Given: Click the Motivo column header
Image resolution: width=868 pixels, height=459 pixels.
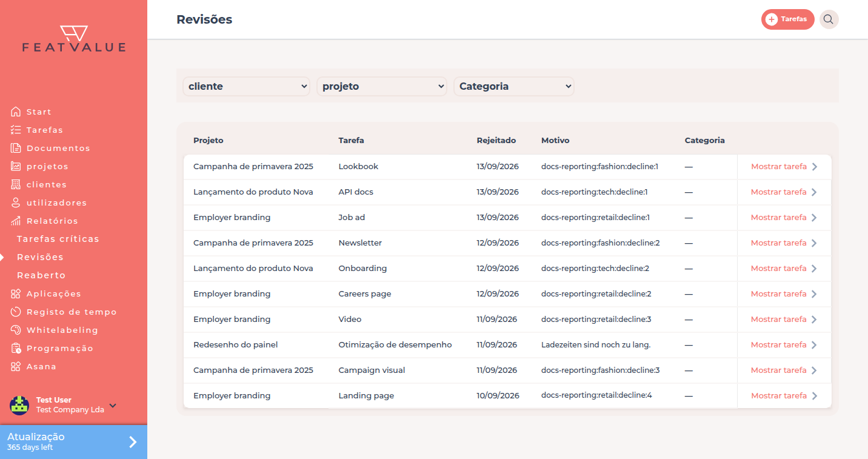Looking at the screenshot, I should (x=555, y=140).
